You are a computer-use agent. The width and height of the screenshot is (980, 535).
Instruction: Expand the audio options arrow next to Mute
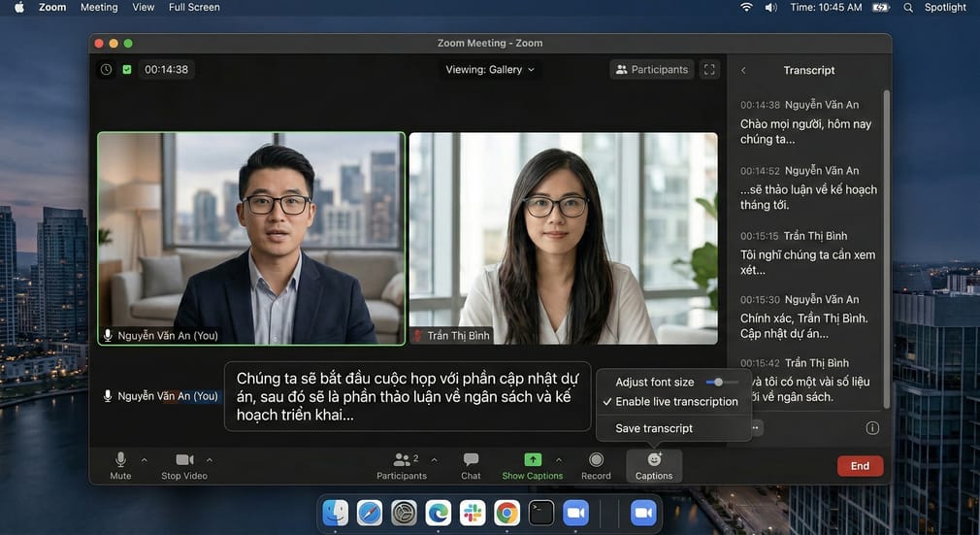(x=145, y=459)
